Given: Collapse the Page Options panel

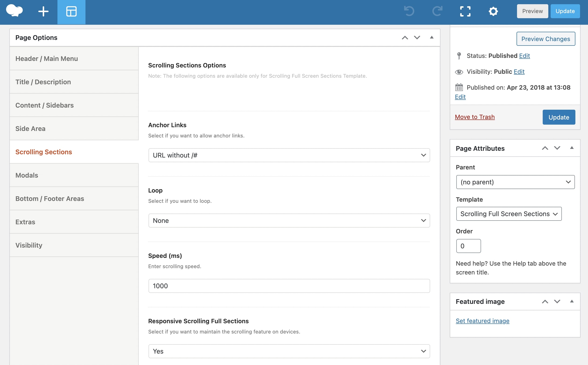Looking at the screenshot, I should pyautogui.click(x=432, y=37).
